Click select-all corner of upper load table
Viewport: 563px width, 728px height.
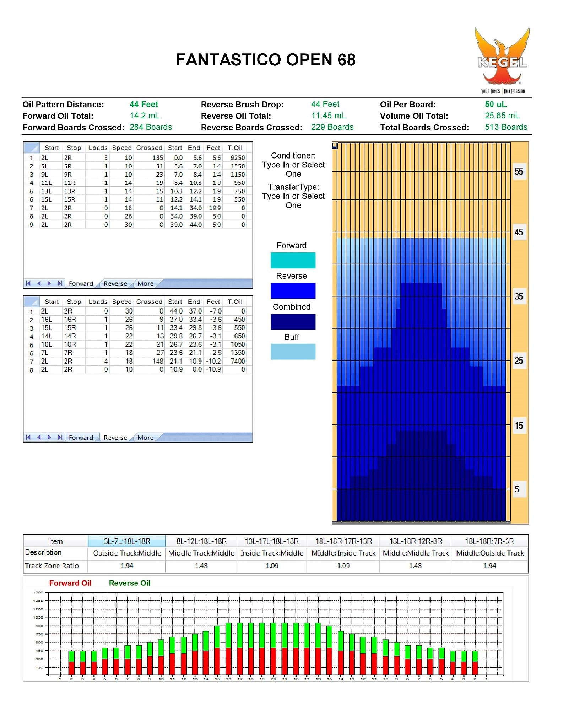32,148
